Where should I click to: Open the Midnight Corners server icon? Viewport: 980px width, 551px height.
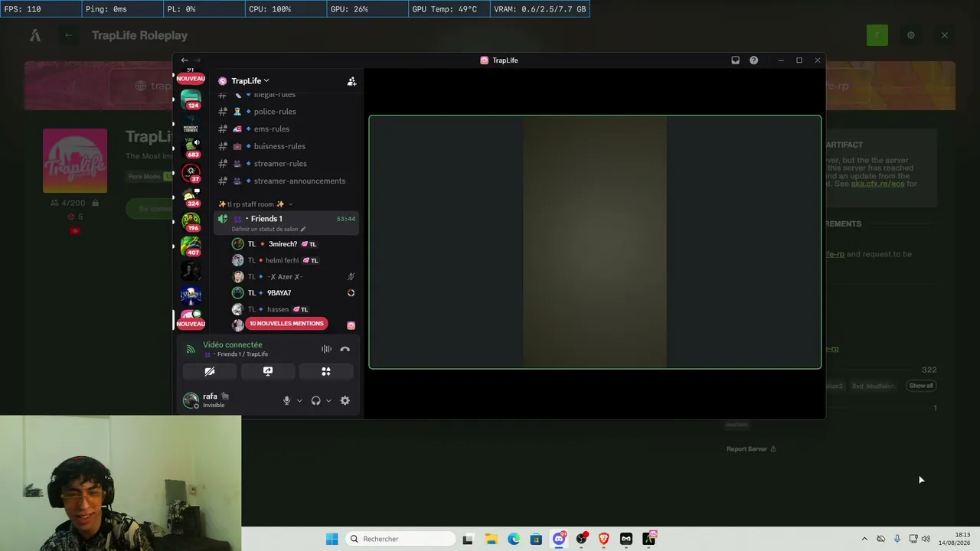click(191, 125)
